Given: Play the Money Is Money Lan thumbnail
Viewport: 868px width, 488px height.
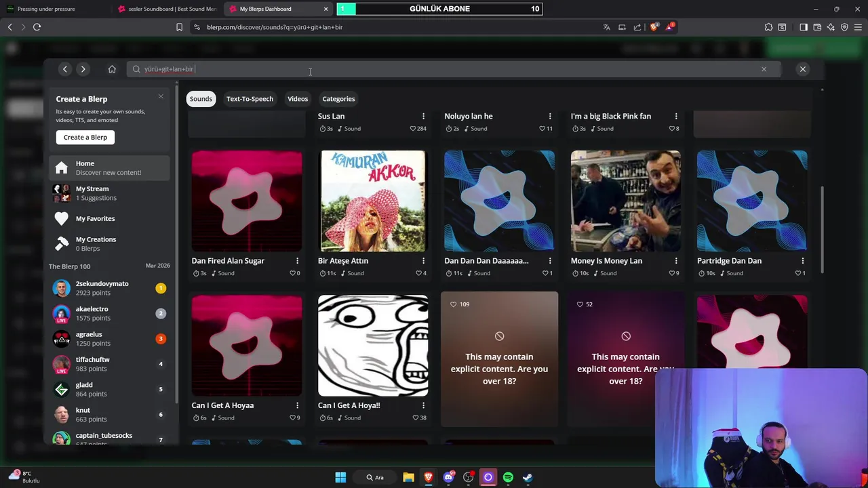Looking at the screenshot, I should point(626,201).
